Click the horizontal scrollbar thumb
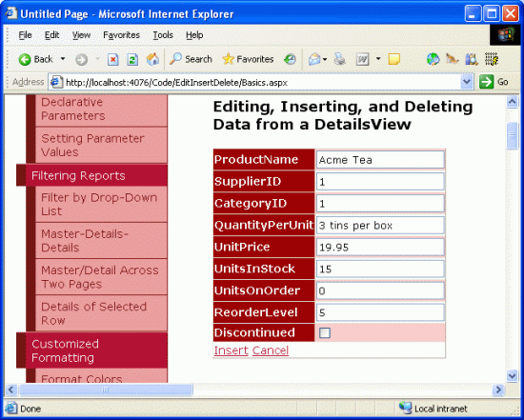524x420 pixels. 106,390
